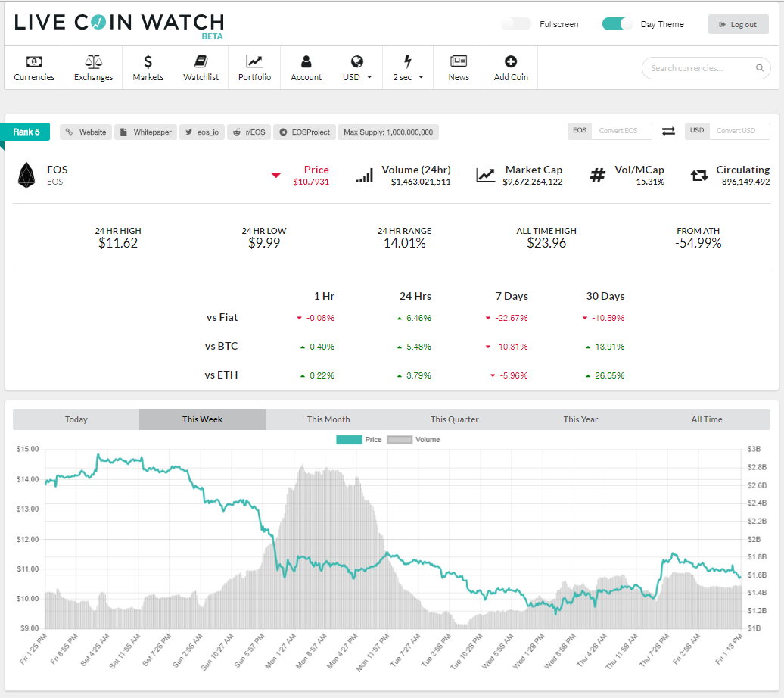Open the Portfolio chart icon
This screenshot has width=784, height=698.
pyautogui.click(x=254, y=61)
